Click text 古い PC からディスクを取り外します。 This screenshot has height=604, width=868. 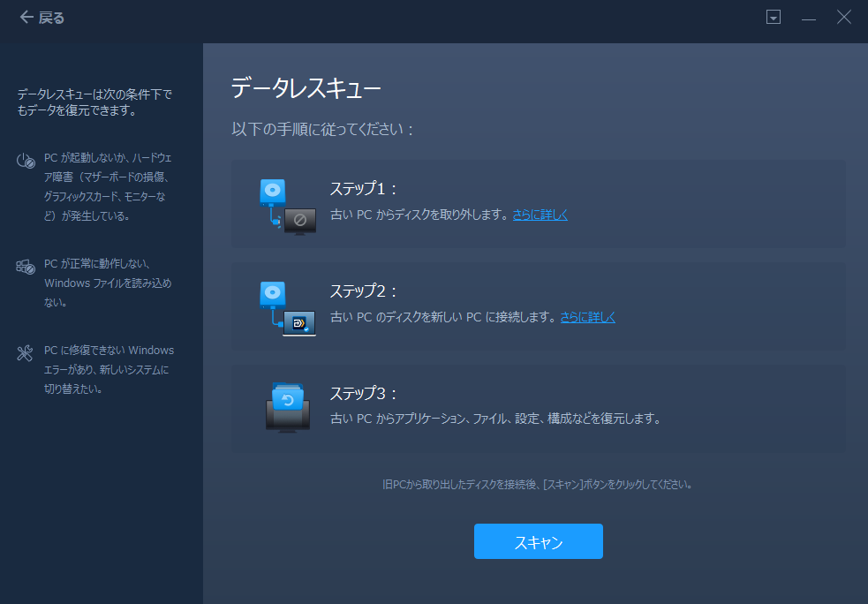[419, 215]
